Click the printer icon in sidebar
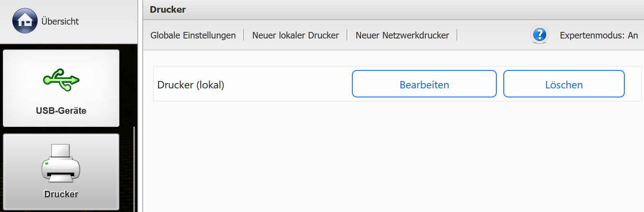Screen dimensions: 644x212 tap(61, 163)
